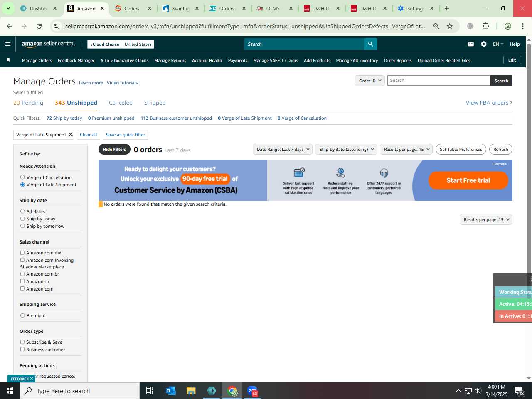This screenshot has height=399, width=532.
Task: Check the Business customer order type
Action: click(x=22, y=350)
